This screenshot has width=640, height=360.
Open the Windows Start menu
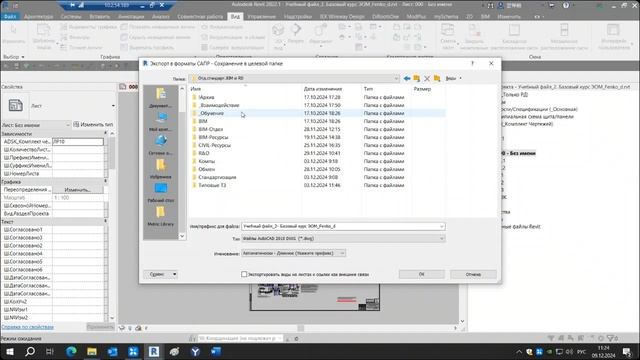click(9, 351)
